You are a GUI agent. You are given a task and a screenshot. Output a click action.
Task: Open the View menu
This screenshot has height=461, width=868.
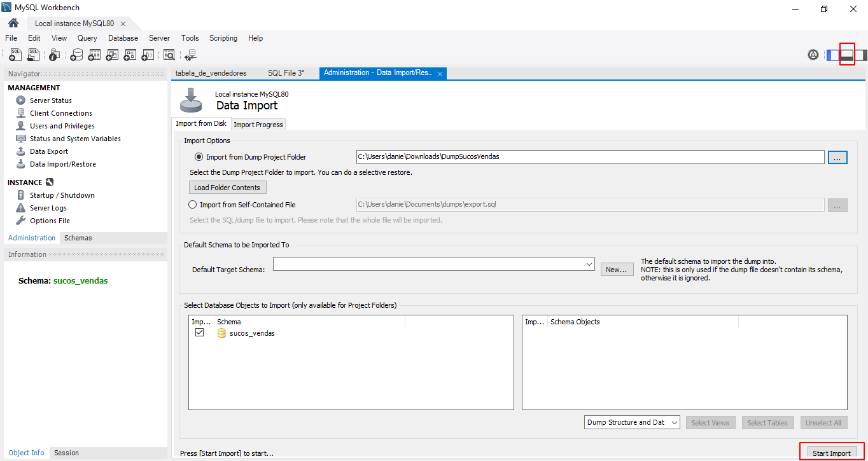pyautogui.click(x=59, y=38)
